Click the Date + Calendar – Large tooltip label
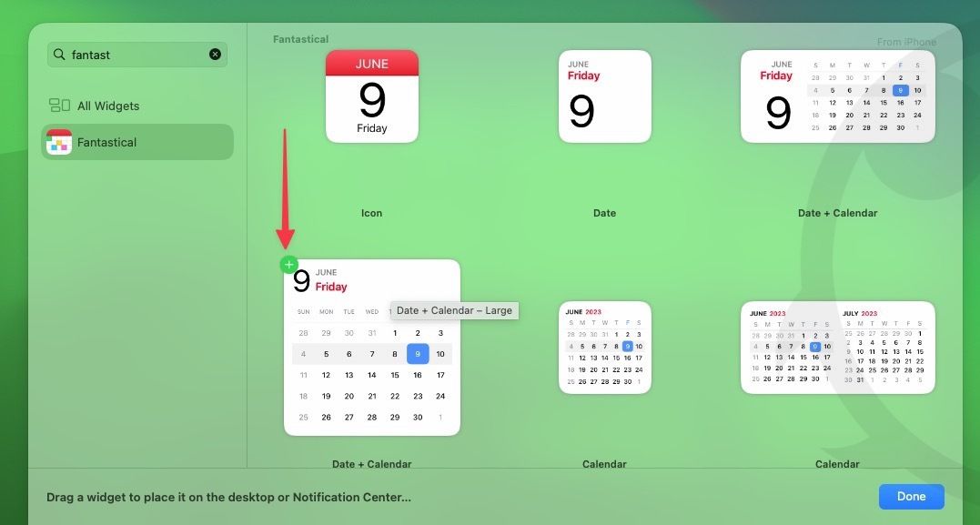980x525 pixels. coord(453,310)
